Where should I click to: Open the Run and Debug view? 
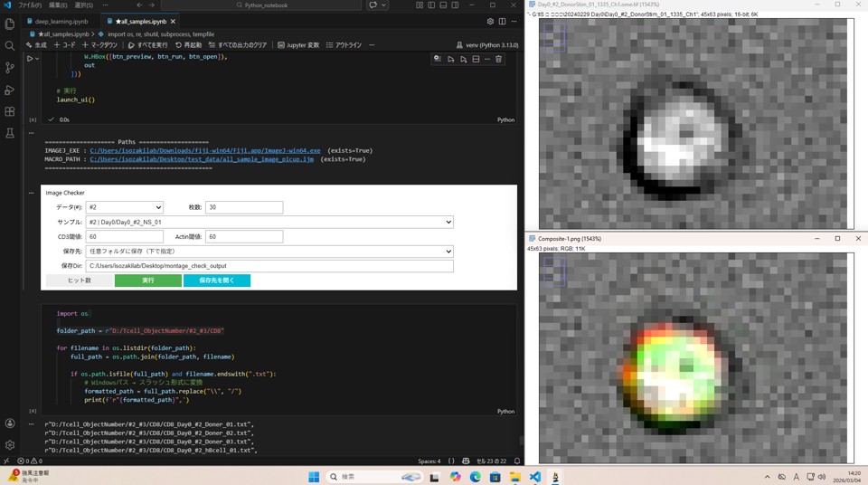click(9, 90)
